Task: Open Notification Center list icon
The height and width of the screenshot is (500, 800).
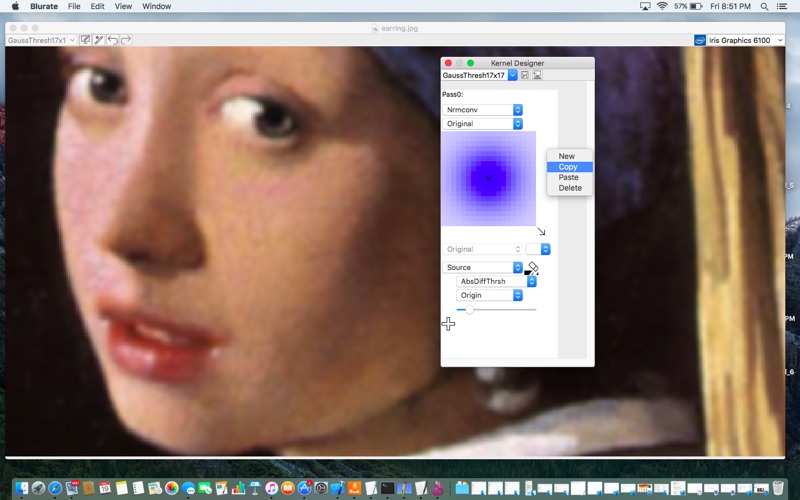Action: click(782, 6)
